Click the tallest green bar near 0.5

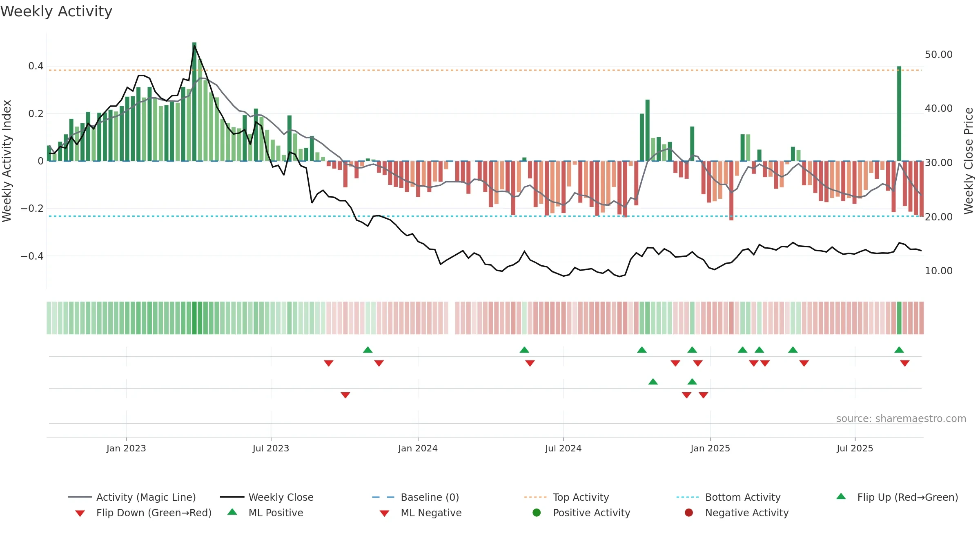pos(194,102)
